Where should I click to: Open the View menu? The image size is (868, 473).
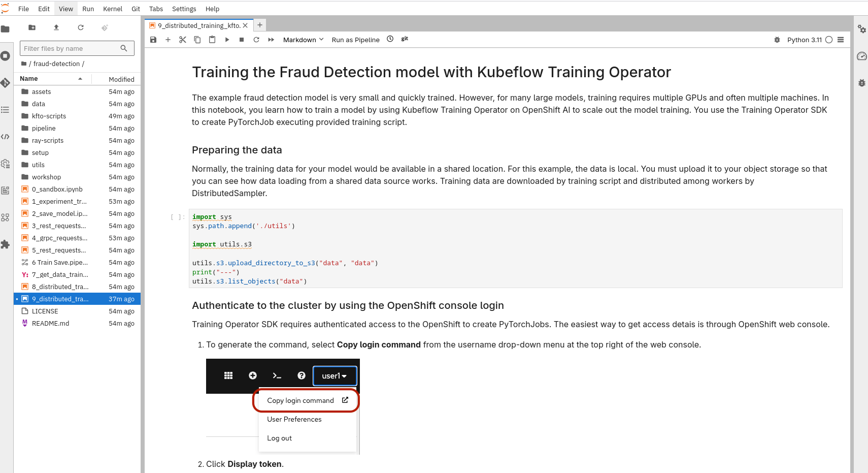(x=66, y=9)
